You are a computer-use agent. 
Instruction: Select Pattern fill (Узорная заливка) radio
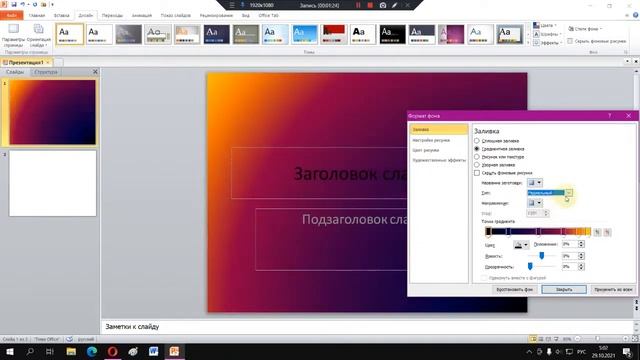pos(477,165)
